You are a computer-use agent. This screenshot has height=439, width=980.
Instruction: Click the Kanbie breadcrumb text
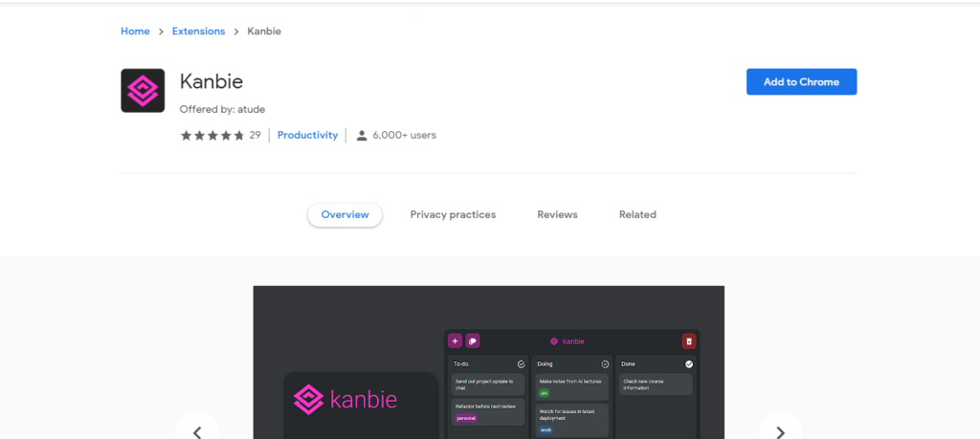point(264,32)
